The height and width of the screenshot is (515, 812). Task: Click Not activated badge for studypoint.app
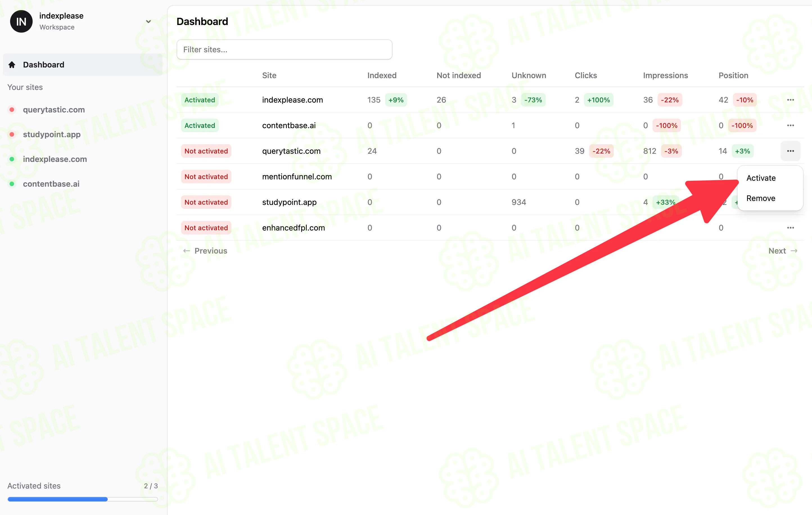pos(206,202)
